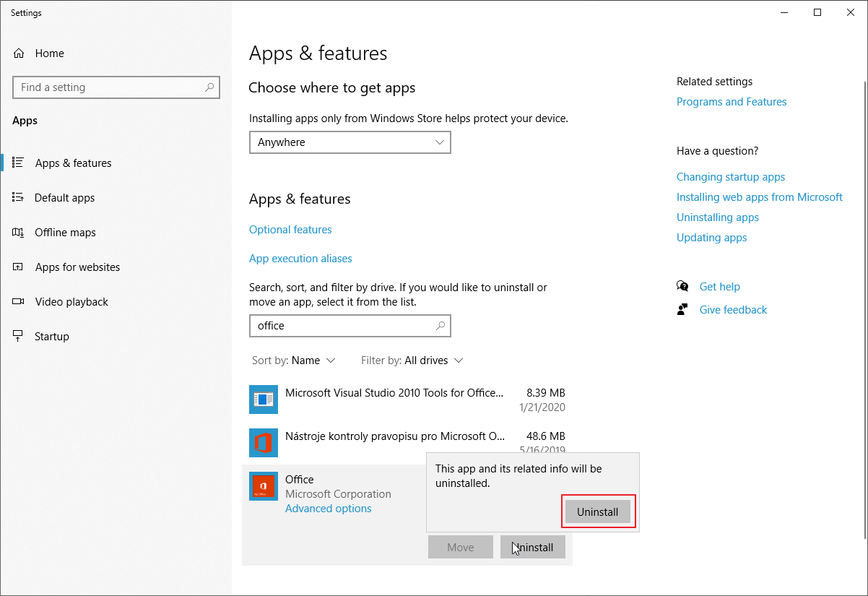Open Optional features link
Screen dimensions: 868x596
[290, 230]
